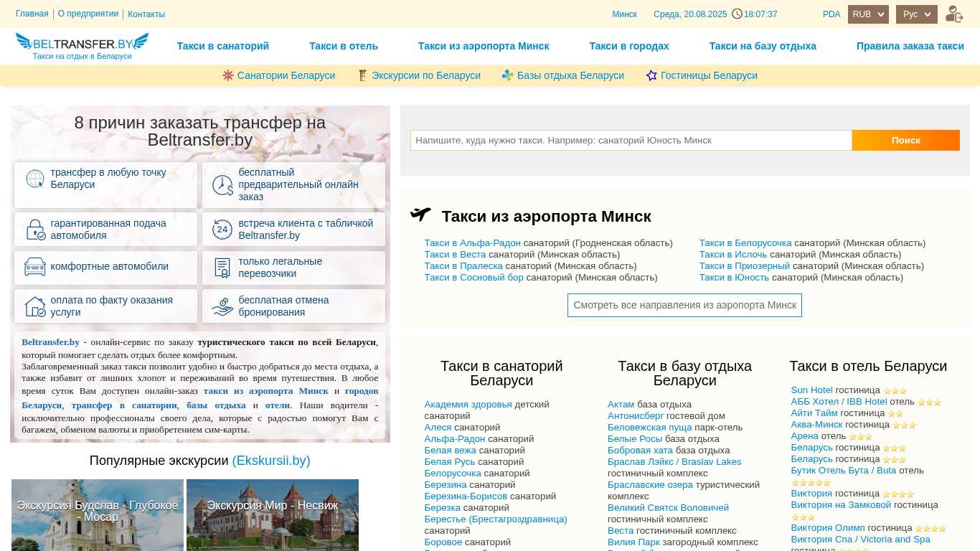Open the Контакты link

coord(146,14)
